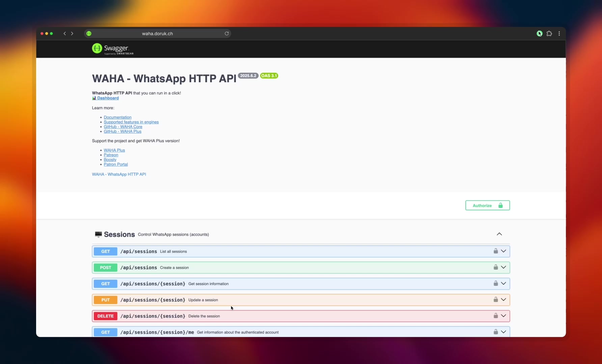Click WAHA - WhatsApp HTTP API footer link

[119, 174]
